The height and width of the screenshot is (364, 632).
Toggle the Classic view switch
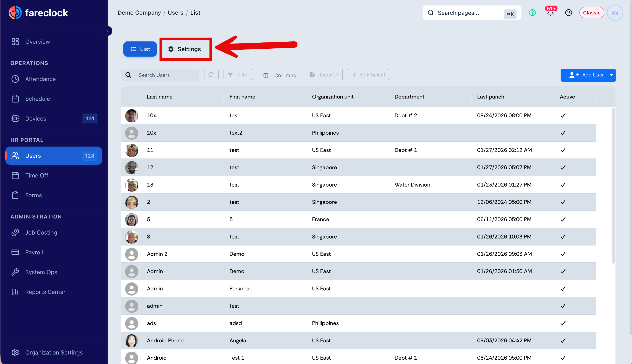coord(592,13)
